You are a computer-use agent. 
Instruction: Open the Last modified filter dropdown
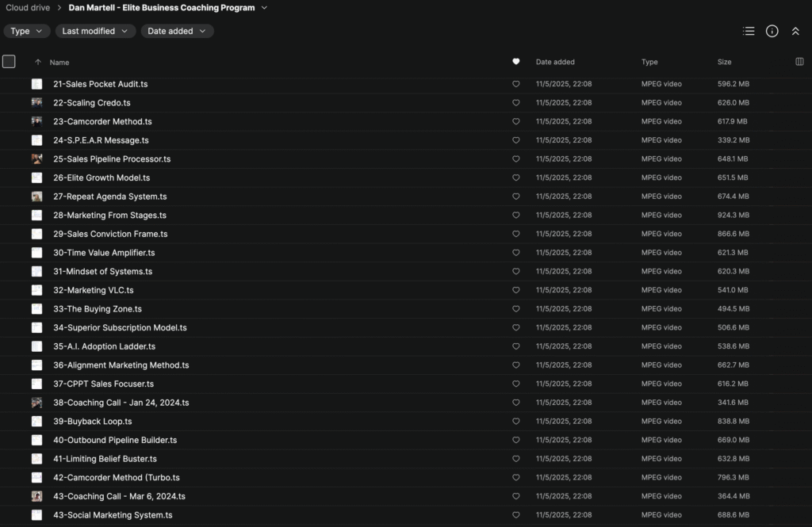click(95, 31)
